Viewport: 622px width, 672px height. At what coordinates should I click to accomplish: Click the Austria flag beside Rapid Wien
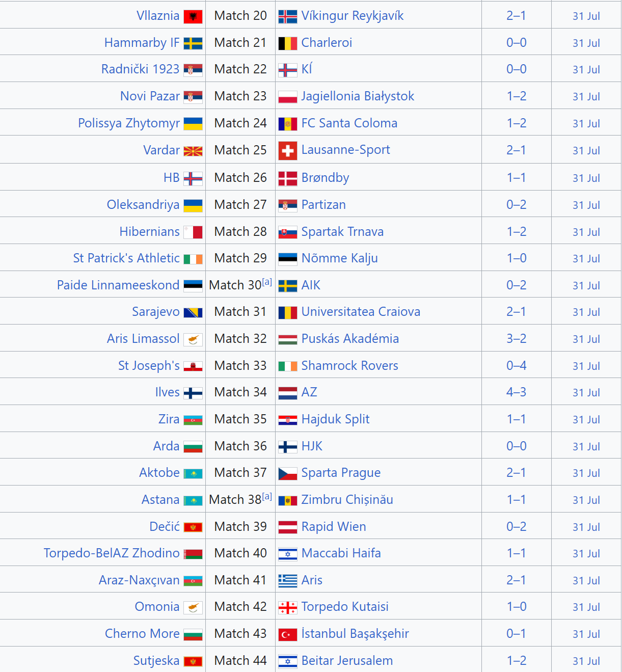coord(288,527)
